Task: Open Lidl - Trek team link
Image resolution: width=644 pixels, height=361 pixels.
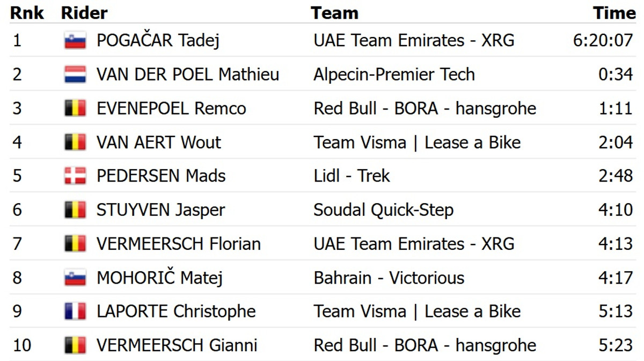Action: click(352, 176)
